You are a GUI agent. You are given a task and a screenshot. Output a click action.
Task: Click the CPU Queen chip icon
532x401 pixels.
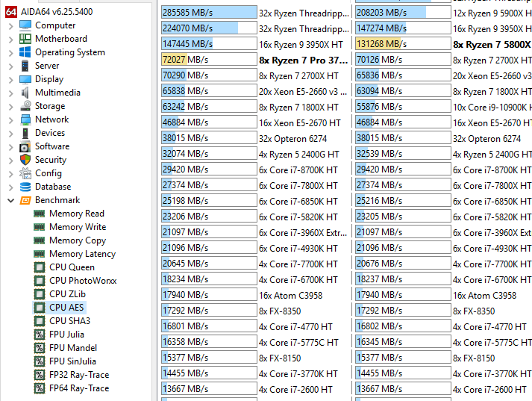coord(40,267)
